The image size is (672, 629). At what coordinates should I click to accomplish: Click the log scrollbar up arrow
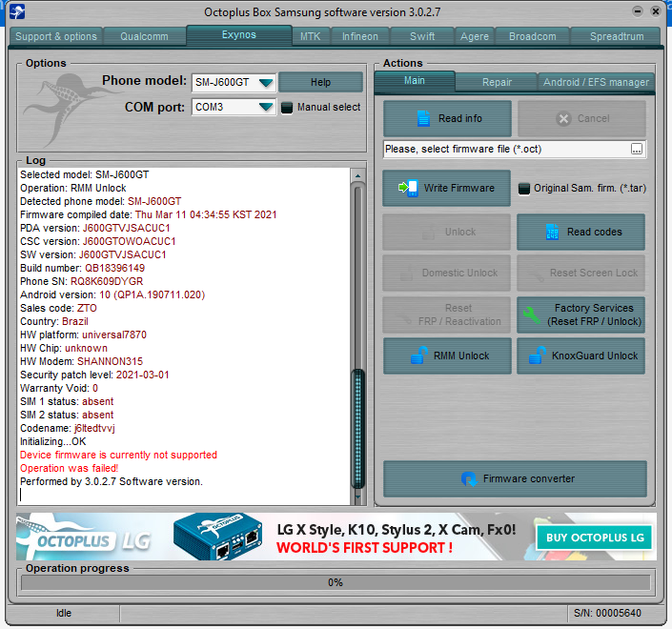[357, 175]
